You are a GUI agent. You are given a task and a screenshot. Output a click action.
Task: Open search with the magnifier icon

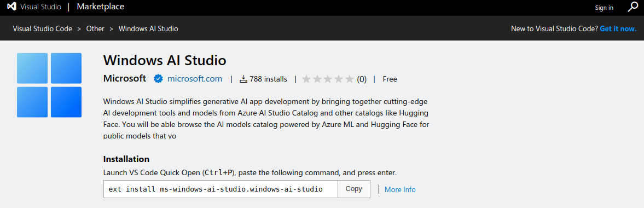633,7
